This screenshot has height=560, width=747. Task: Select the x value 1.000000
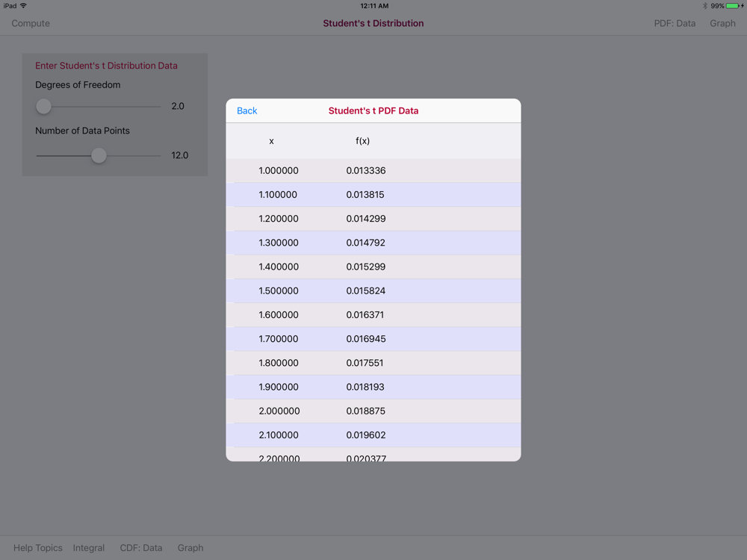tap(279, 170)
